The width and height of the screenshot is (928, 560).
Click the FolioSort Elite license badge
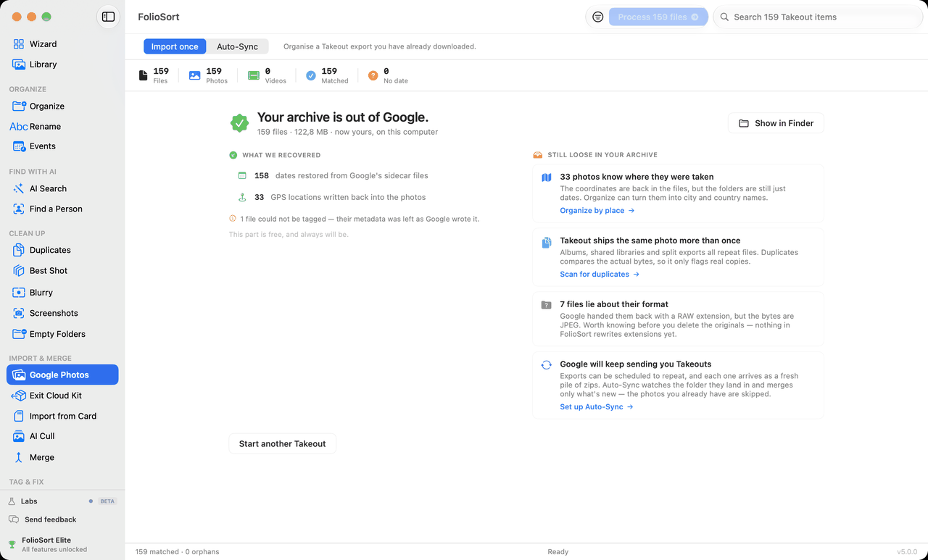pos(48,544)
